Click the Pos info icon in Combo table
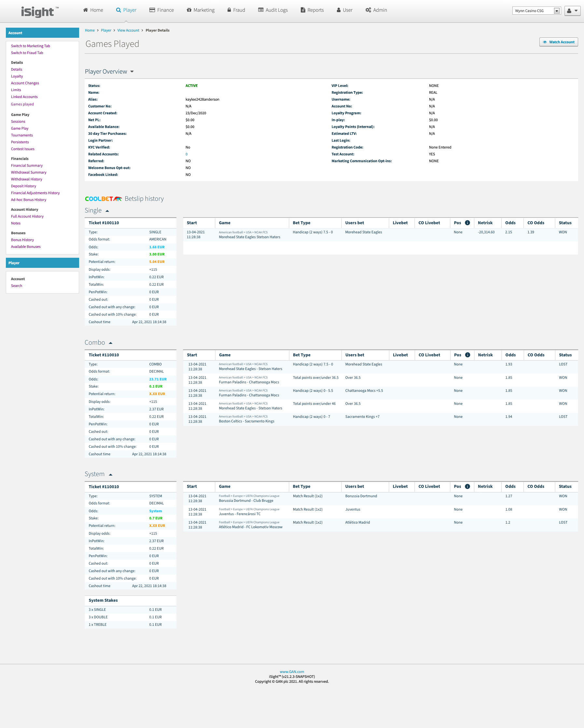Screen dimensions: 584x728 [467, 355]
